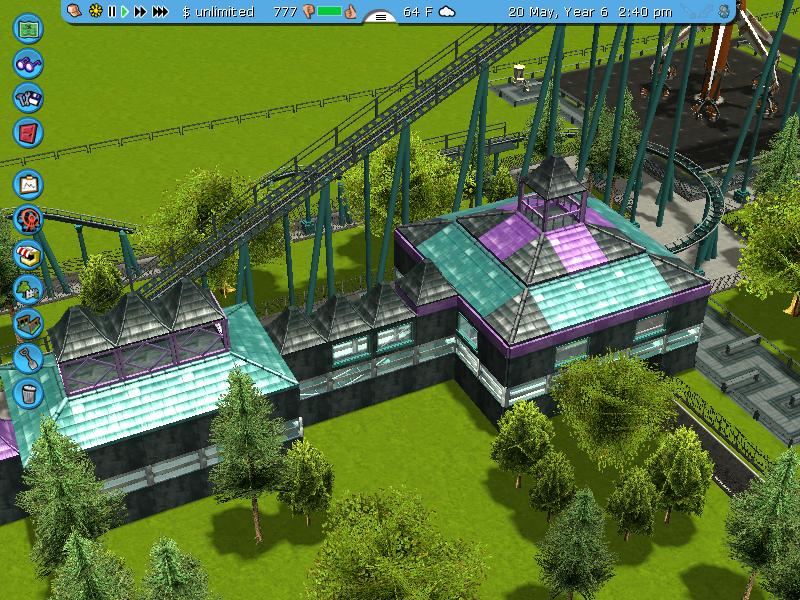Set game to double fast-forward speed
This screenshot has height=600, width=800.
click(140, 11)
